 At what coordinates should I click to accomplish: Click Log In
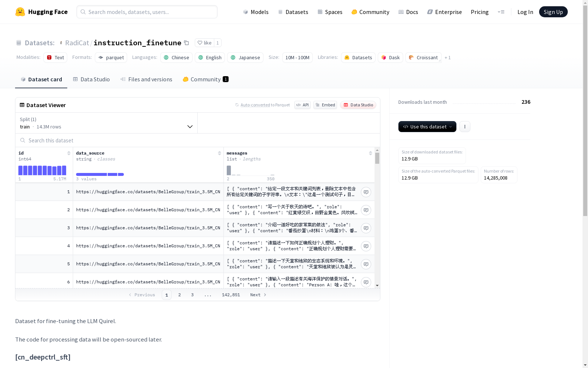tap(525, 12)
